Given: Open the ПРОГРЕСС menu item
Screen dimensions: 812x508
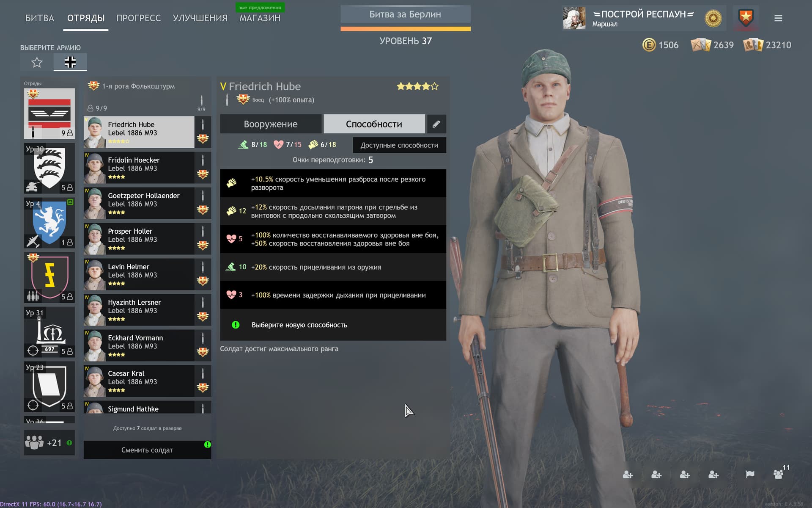Looking at the screenshot, I should (138, 18).
